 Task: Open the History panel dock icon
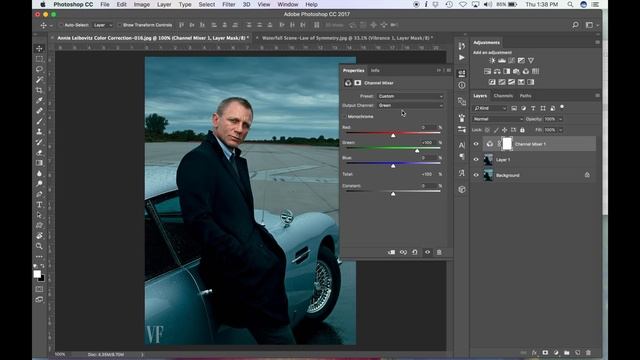coord(462,46)
